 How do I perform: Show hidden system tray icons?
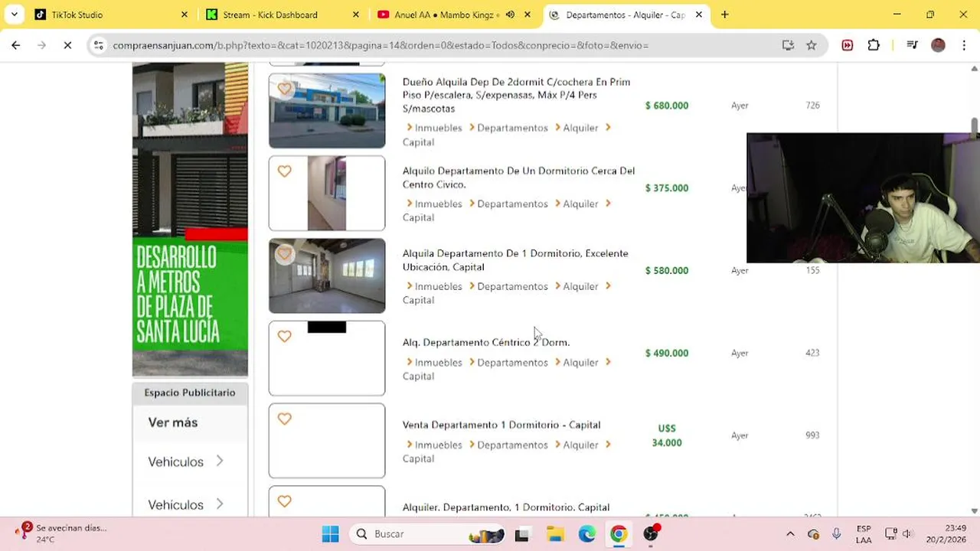click(x=790, y=534)
